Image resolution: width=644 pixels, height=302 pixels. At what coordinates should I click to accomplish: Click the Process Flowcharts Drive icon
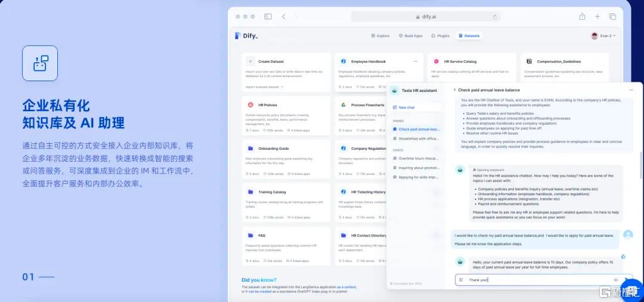tap(343, 105)
